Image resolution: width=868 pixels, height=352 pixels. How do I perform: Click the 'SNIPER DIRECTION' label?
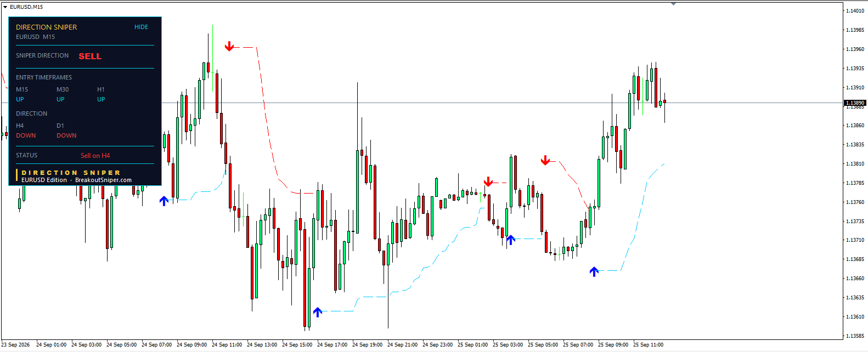(x=42, y=55)
